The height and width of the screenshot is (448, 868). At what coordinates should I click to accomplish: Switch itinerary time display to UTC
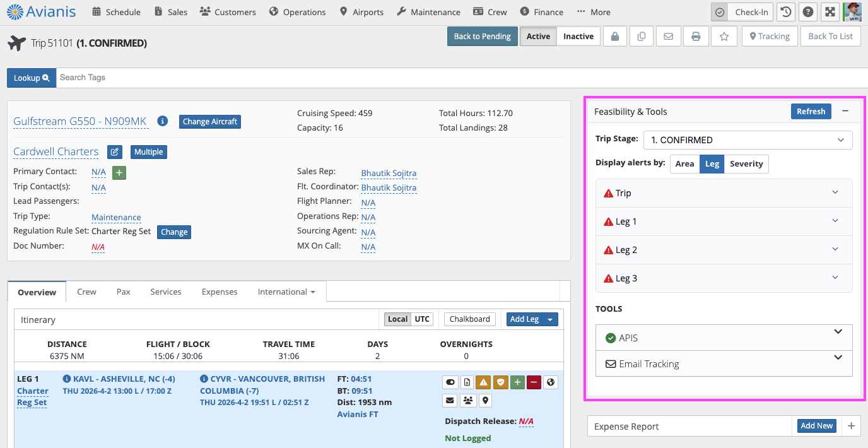tap(422, 319)
